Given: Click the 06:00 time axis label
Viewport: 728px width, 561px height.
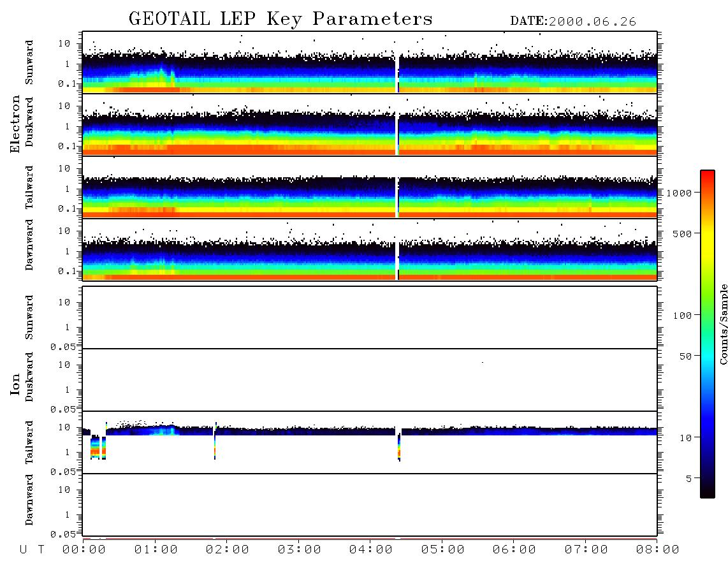Looking at the screenshot, I should [514, 550].
